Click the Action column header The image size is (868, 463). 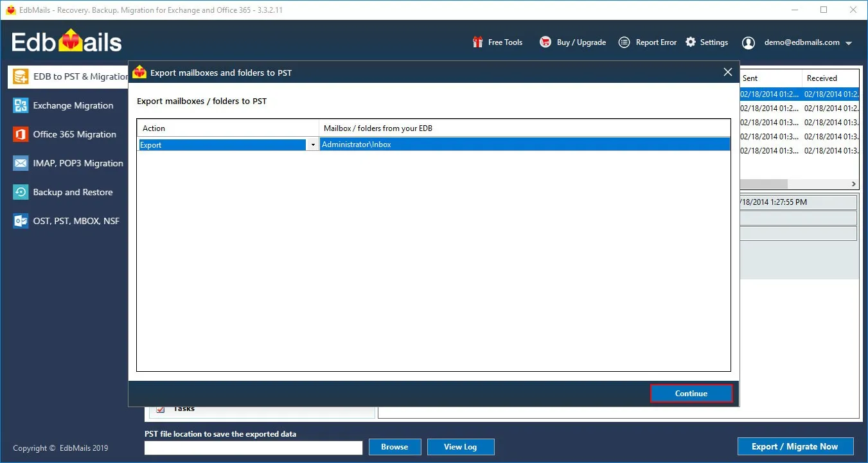pyautogui.click(x=228, y=128)
